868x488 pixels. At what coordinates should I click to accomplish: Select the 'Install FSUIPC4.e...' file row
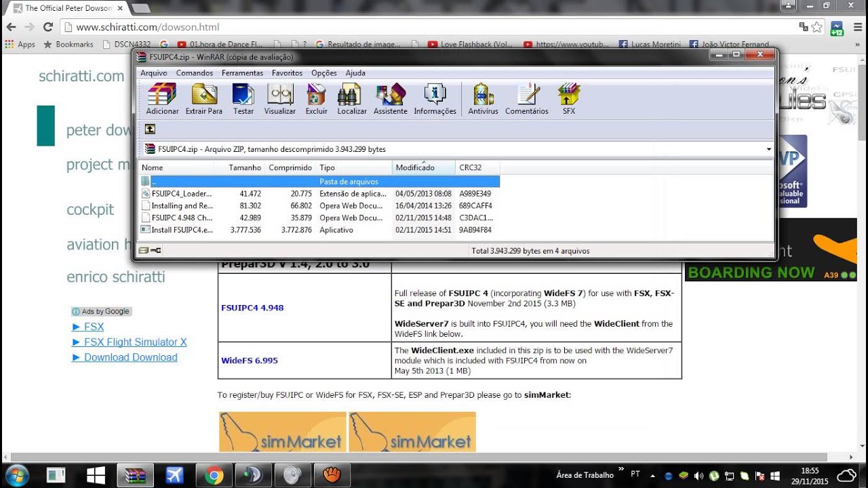click(x=319, y=230)
